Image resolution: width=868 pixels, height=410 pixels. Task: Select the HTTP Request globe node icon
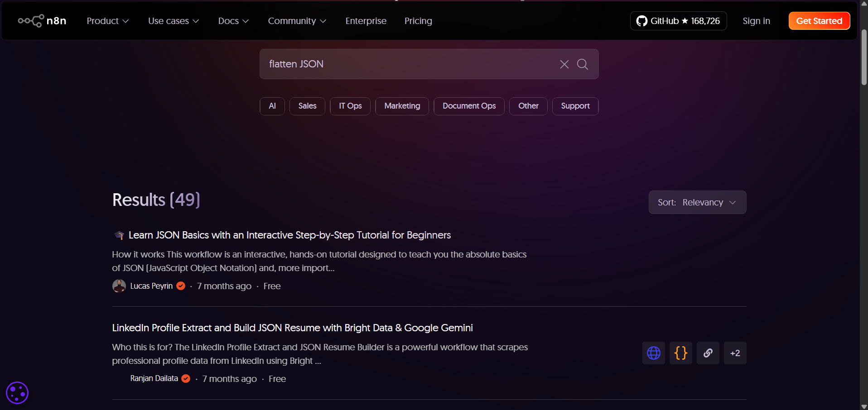coord(653,353)
